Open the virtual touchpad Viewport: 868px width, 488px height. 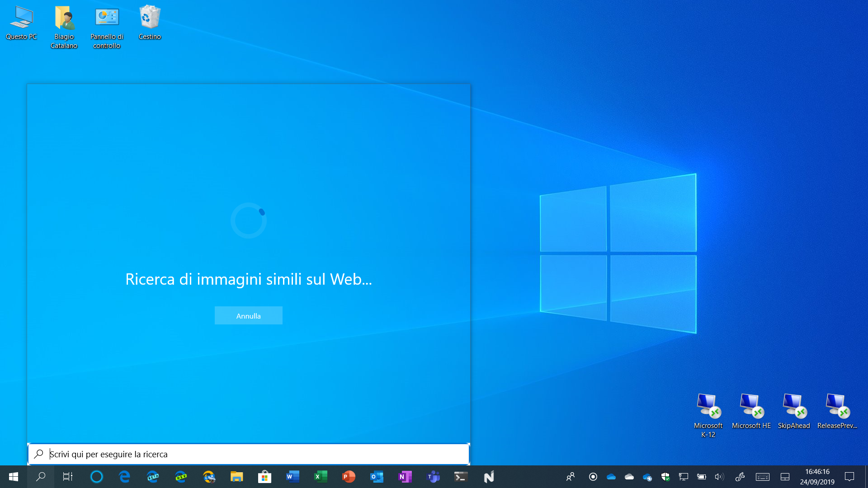click(x=785, y=477)
